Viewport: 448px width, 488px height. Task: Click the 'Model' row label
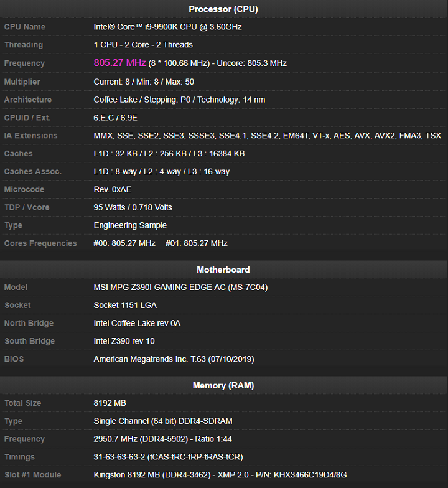16,288
